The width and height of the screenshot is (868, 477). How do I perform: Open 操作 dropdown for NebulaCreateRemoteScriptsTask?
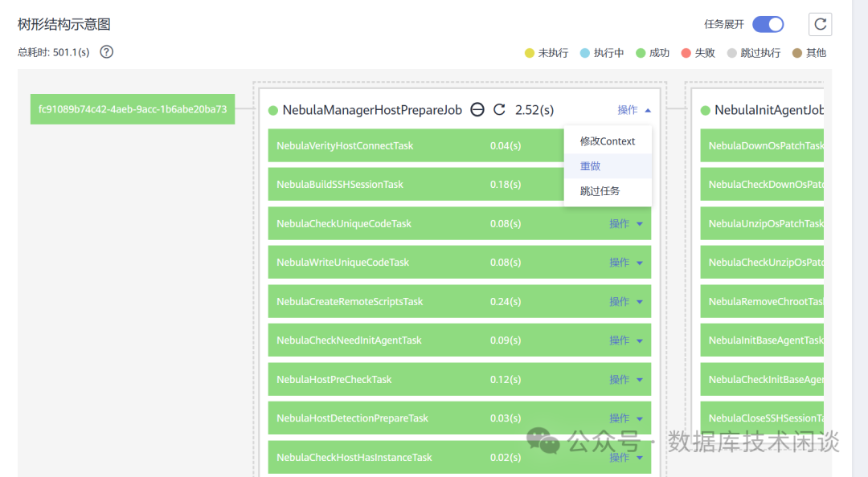(626, 302)
